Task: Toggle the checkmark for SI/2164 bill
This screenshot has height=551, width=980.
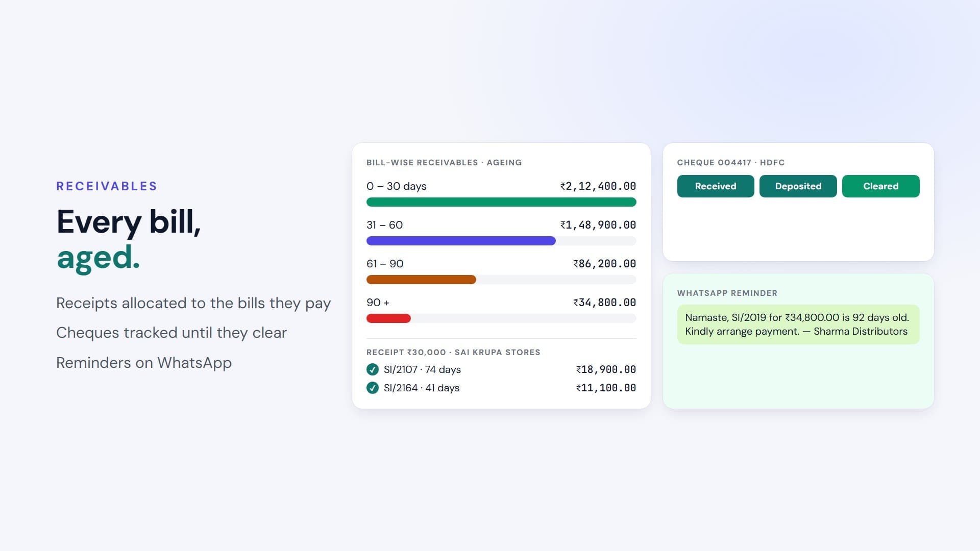Action: point(373,388)
